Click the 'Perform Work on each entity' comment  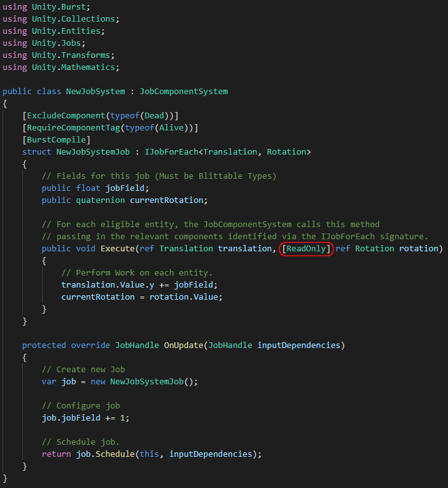pos(137,273)
